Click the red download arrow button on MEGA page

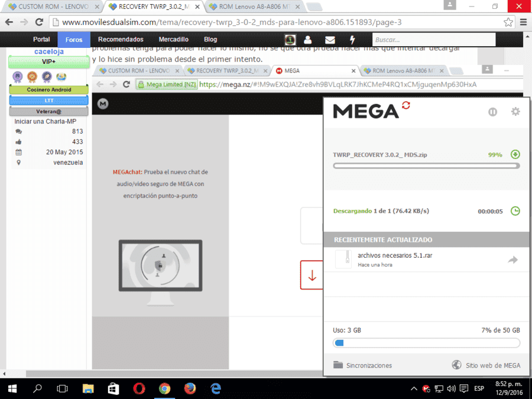click(312, 275)
